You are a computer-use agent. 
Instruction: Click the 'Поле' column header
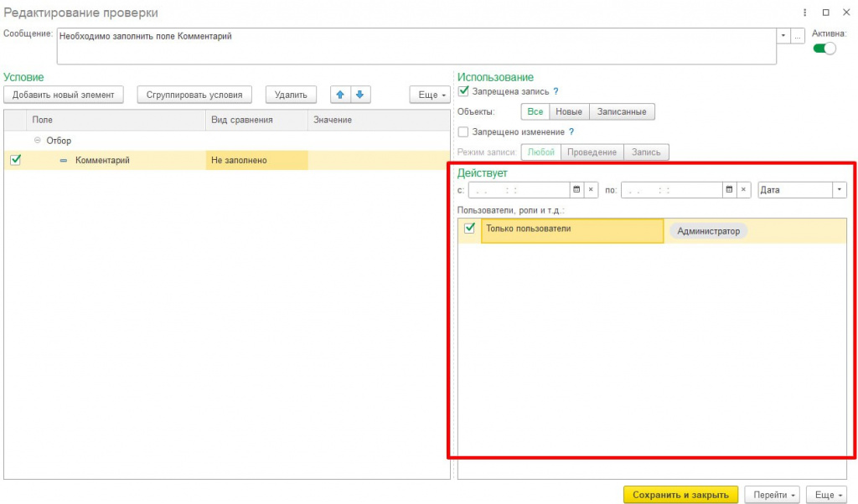click(x=116, y=120)
